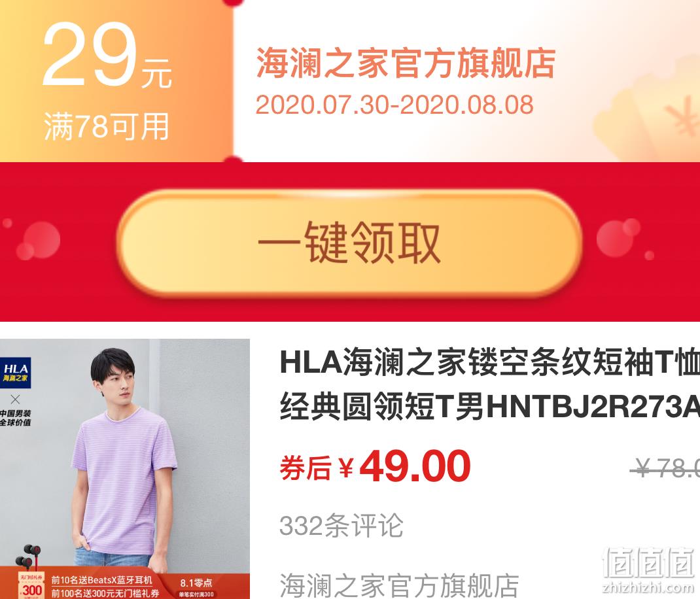Click the original price ¥78 strikethrough
Image resolution: width=700 pixels, height=599 pixels.
665,468
